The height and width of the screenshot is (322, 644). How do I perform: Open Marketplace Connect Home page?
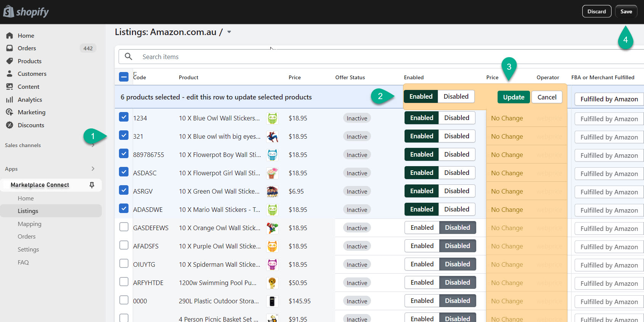[x=26, y=198]
